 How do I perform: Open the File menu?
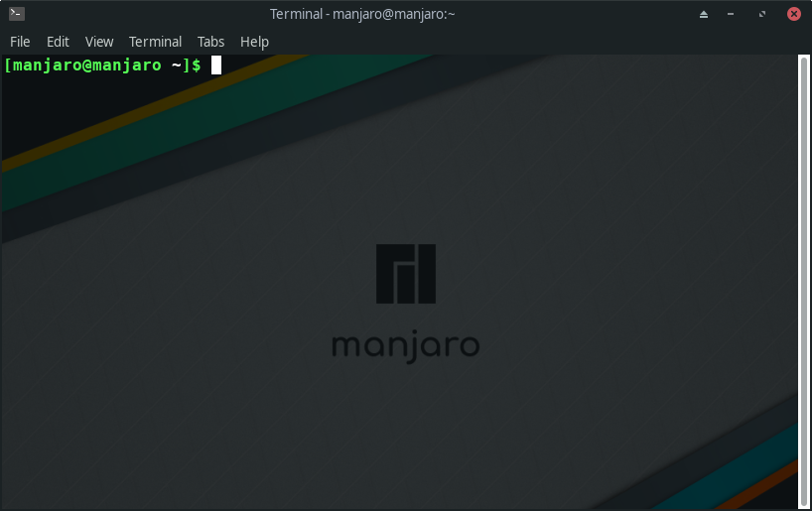[x=20, y=42]
